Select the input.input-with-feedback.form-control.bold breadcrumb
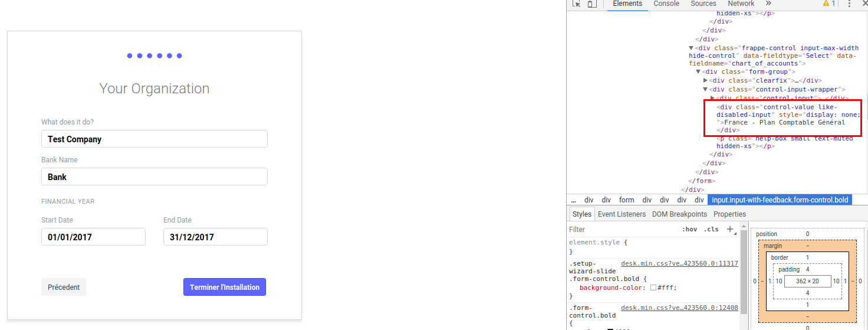The height and width of the screenshot is (330, 868). 781,200
